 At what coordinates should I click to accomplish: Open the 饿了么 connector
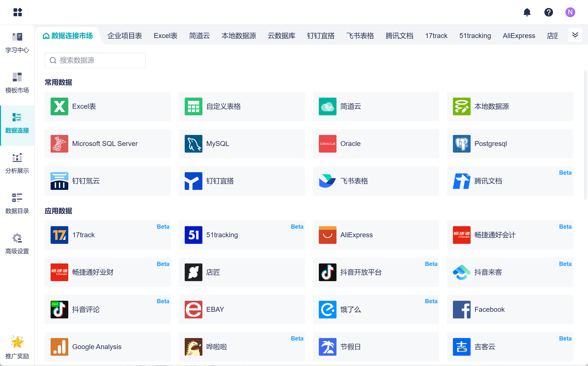click(376, 310)
